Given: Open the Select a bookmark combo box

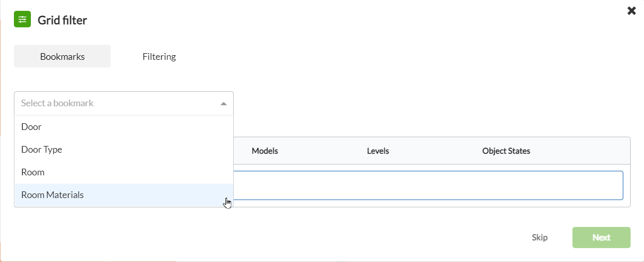Looking at the screenshot, I should [x=124, y=103].
